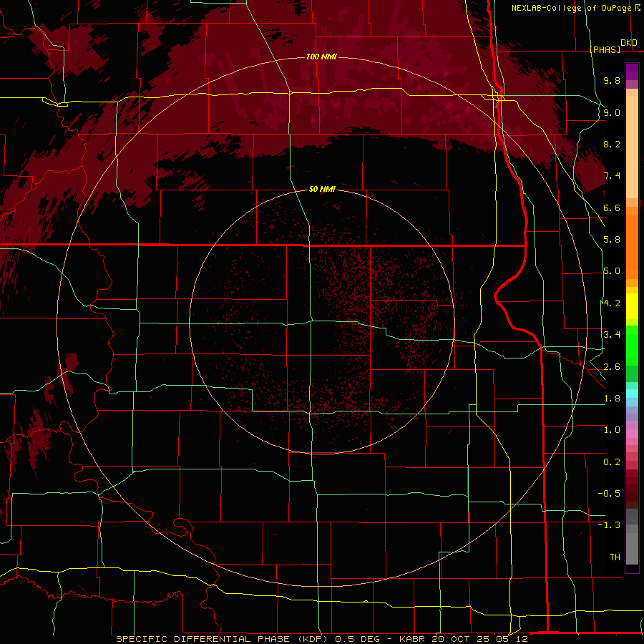
Task: Click the 20 OCT 25 date in the caption
Action: (460, 639)
